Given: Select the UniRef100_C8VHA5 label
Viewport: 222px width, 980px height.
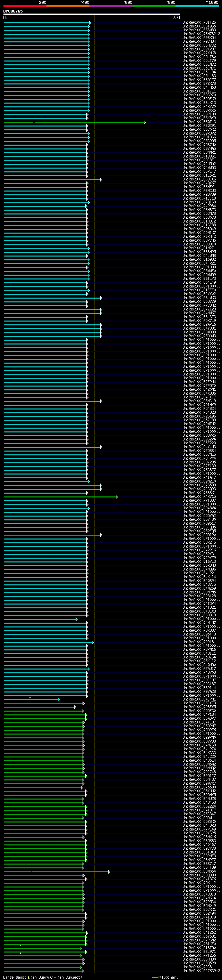Looking at the screenshot, I should tap(199, 149).
